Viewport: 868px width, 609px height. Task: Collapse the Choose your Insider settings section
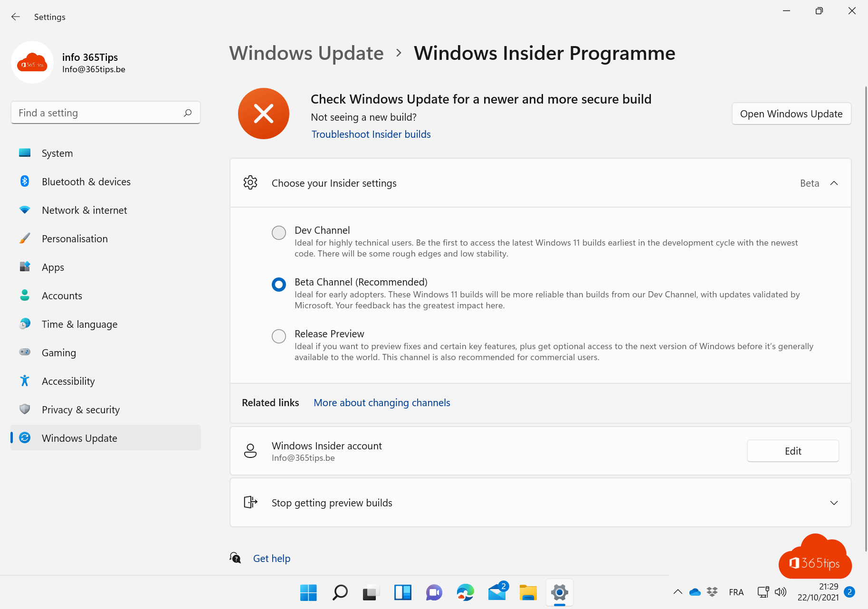pyautogui.click(x=834, y=183)
